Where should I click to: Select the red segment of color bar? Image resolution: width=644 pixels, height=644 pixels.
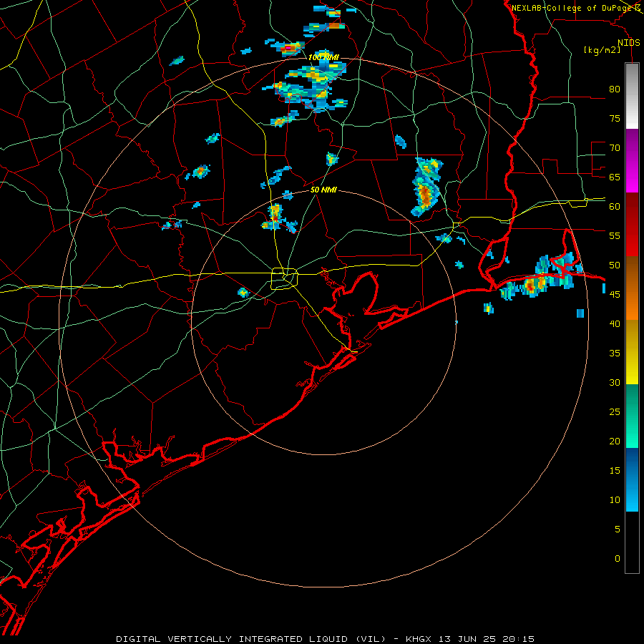[x=632, y=224]
